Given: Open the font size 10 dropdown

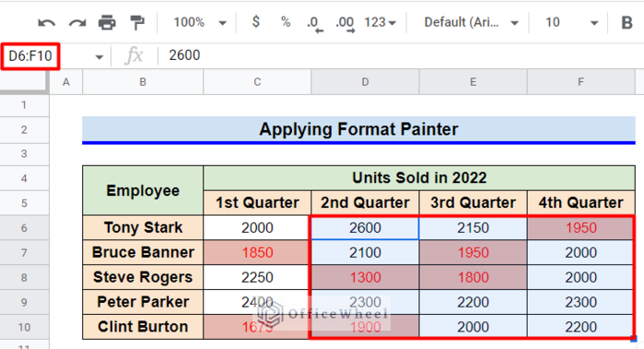Looking at the screenshot, I should 571,22.
